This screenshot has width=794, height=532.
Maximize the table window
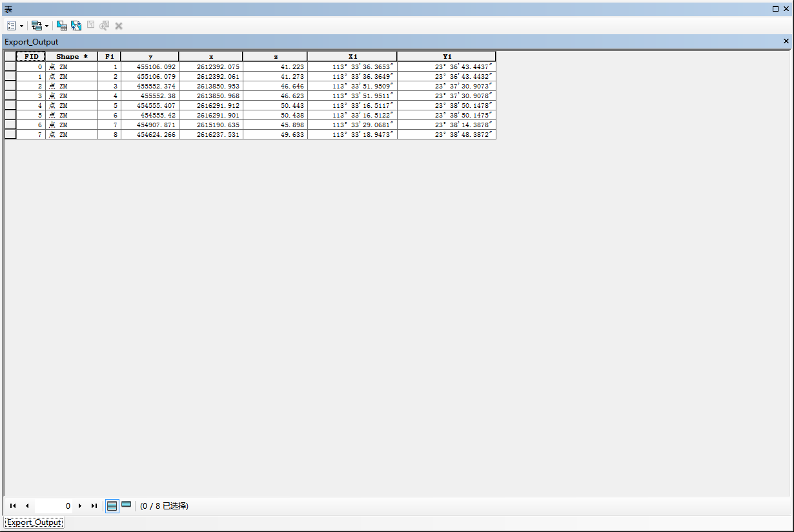(x=776, y=9)
